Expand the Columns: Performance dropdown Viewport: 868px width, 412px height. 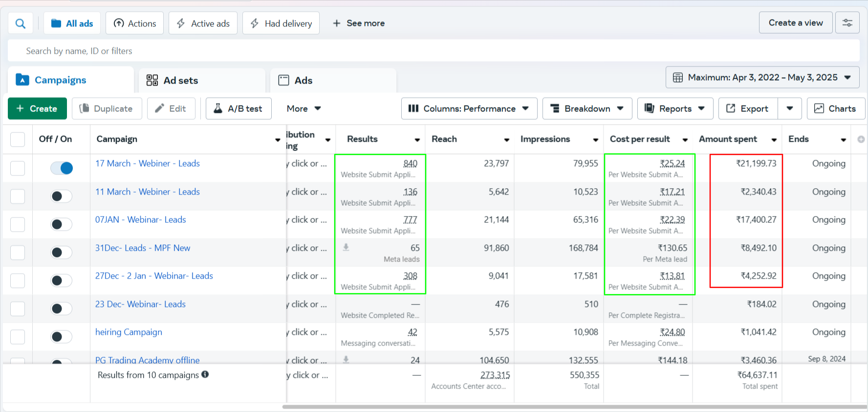(469, 108)
